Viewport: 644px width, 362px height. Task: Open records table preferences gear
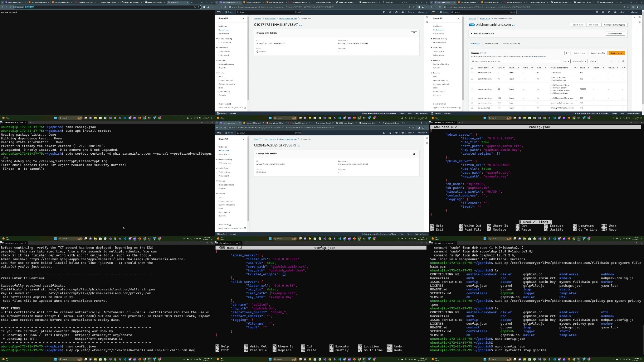(x=623, y=61)
